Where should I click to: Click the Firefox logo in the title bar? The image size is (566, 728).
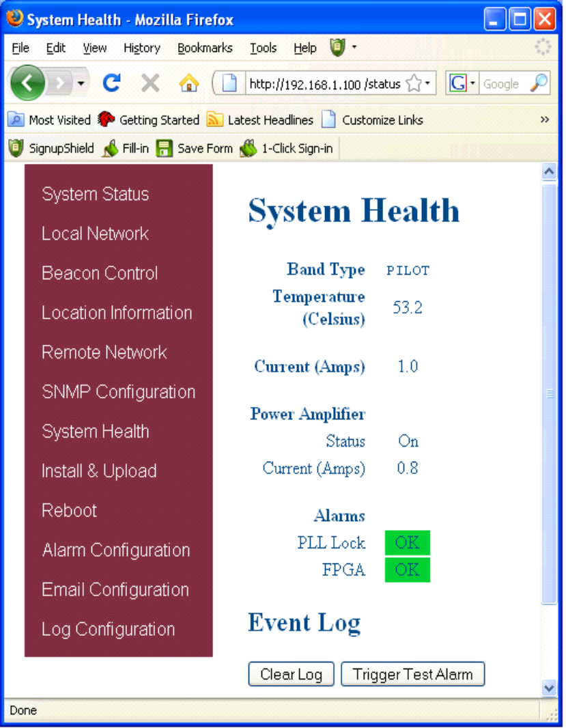tap(14, 18)
